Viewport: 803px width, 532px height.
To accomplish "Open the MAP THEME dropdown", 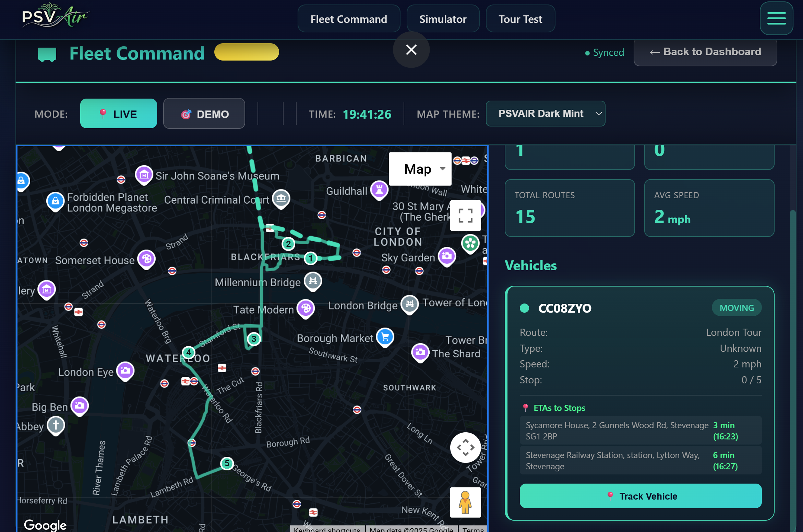I will pyautogui.click(x=545, y=113).
